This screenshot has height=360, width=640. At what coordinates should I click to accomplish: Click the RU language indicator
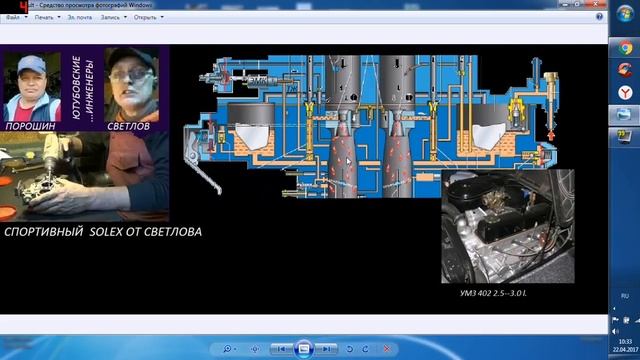[x=624, y=296]
